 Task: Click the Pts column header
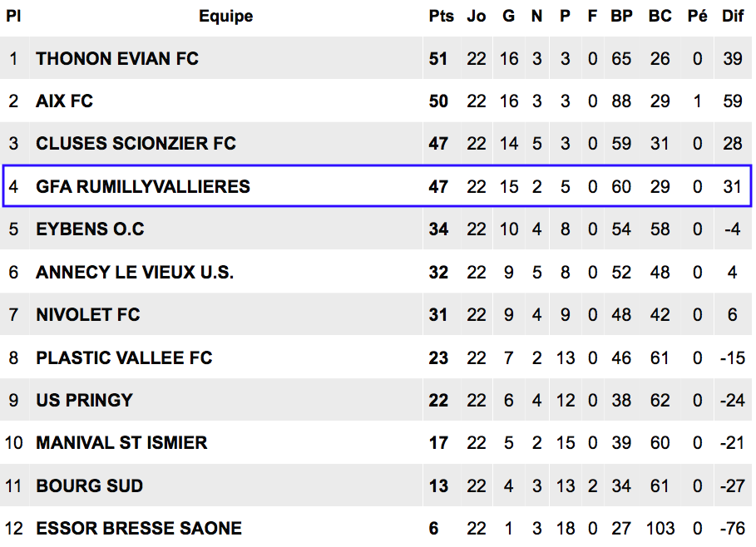point(441,16)
